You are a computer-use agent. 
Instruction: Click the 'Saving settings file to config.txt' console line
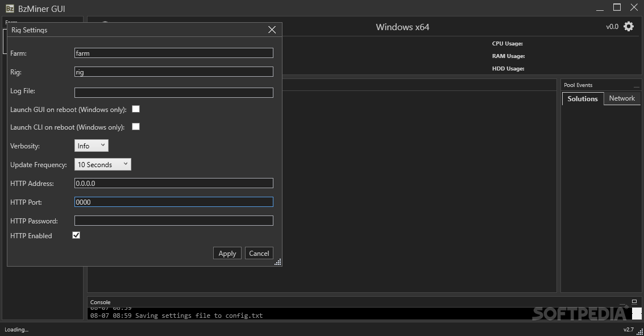[x=176, y=316]
